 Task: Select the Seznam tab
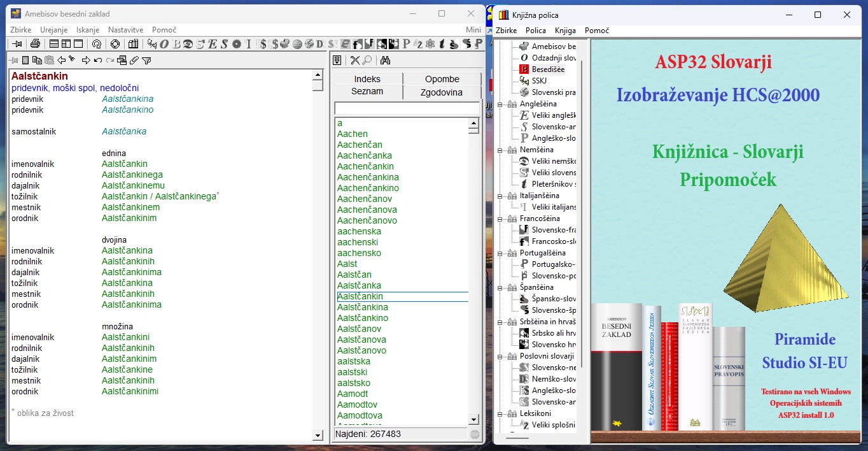click(x=367, y=92)
